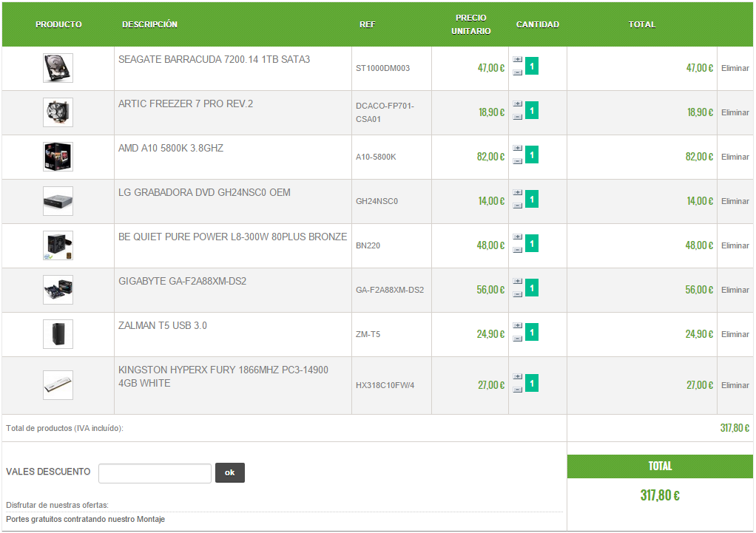
Task: Increase quantity of Be Quiet Pure Power
Action: (x=517, y=237)
